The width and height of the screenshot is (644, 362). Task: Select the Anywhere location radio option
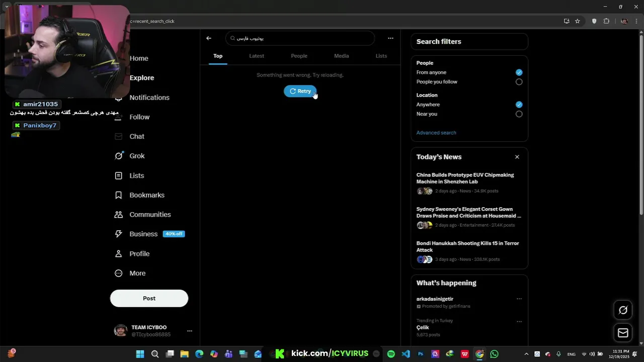click(519, 105)
